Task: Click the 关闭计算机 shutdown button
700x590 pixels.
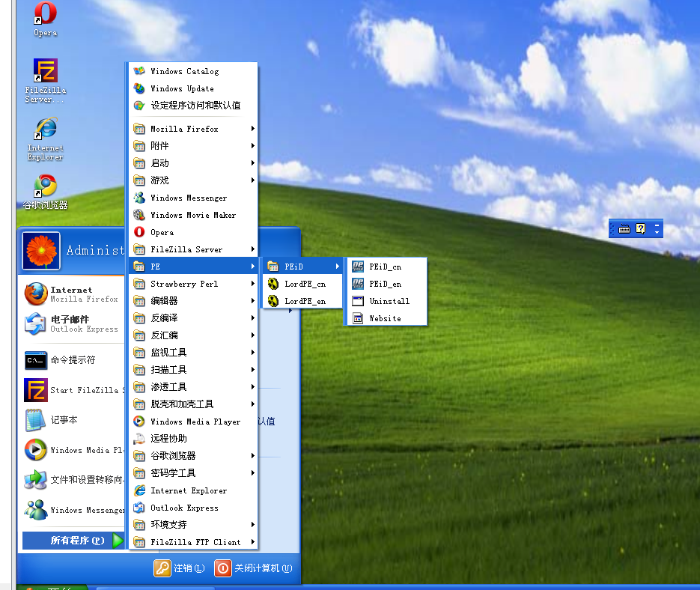Action: click(x=254, y=568)
